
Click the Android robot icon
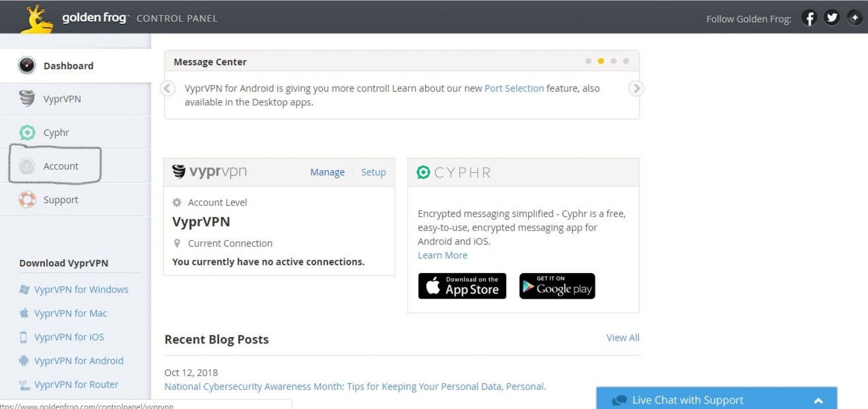tap(24, 361)
